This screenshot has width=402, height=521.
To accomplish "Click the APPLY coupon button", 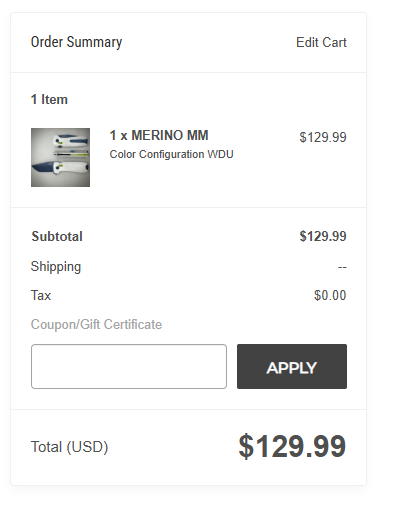I will (x=292, y=366).
